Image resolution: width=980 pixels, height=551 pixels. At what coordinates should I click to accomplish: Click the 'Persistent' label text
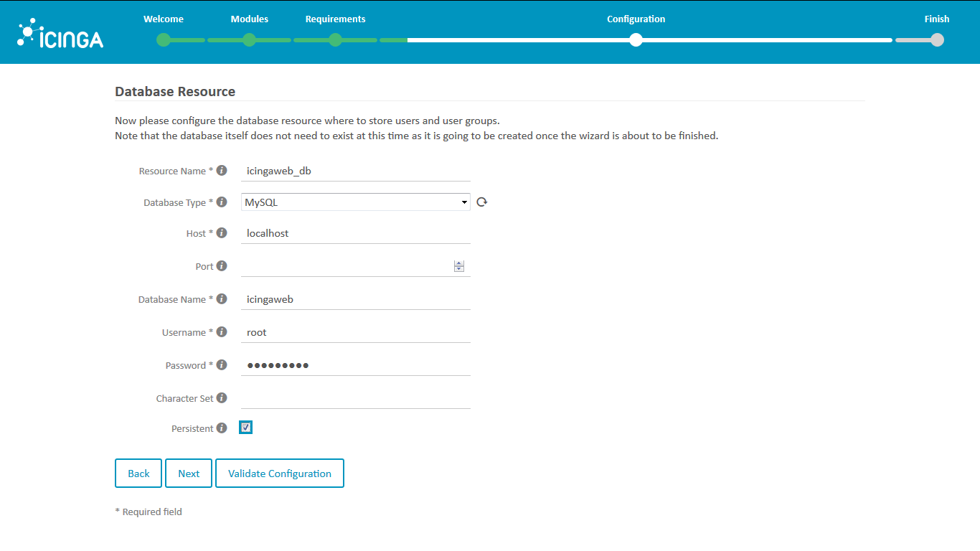click(192, 428)
